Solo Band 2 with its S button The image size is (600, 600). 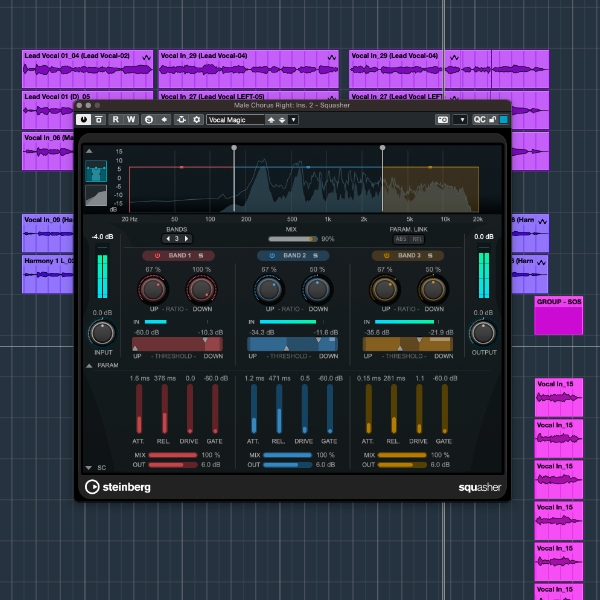[316, 256]
